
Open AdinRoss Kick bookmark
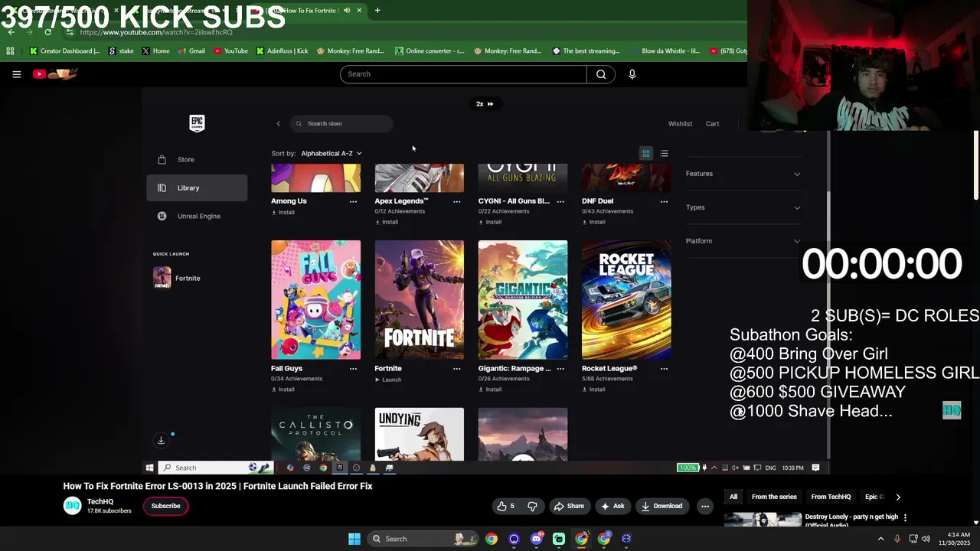pos(283,51)
